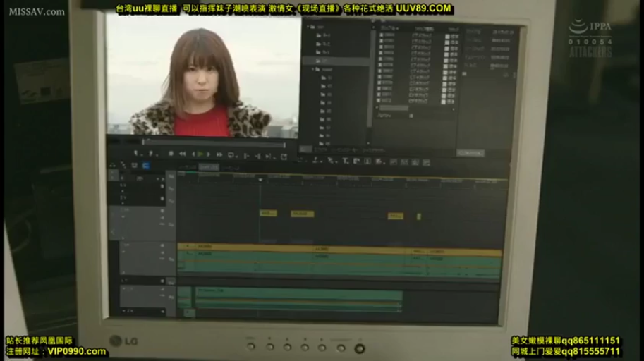Sort the bin by the first column header

389,29
